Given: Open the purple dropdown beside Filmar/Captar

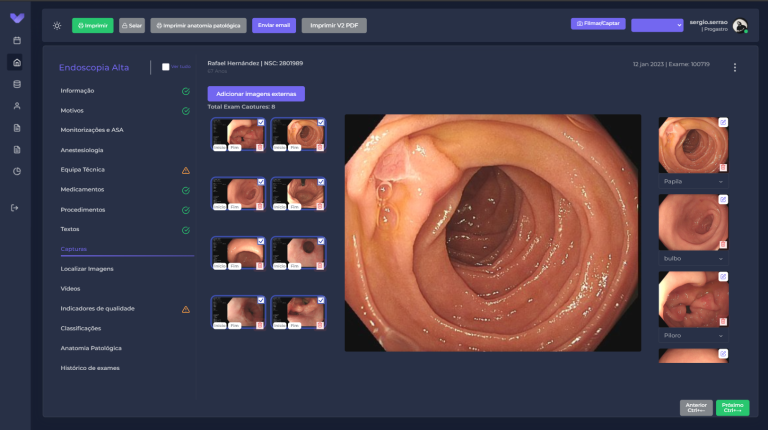Looking at the screenshot, I should (x=657, y=25).
